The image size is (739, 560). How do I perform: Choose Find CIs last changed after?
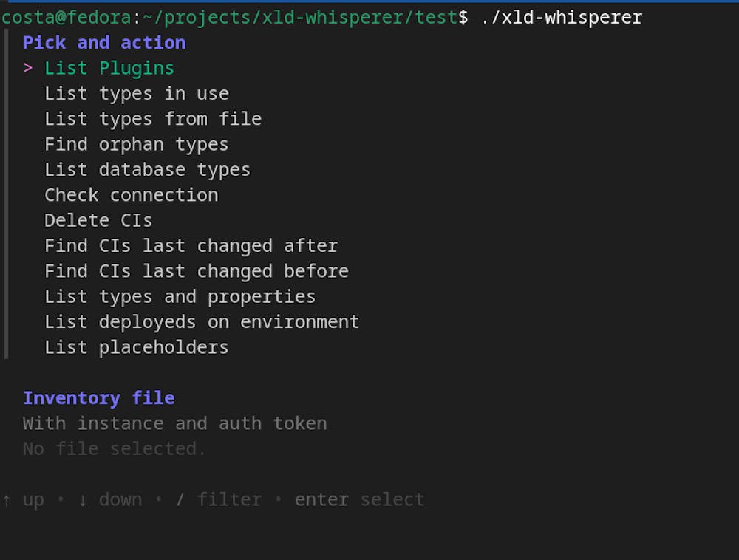pyautogui.click(x=191, y=245)
